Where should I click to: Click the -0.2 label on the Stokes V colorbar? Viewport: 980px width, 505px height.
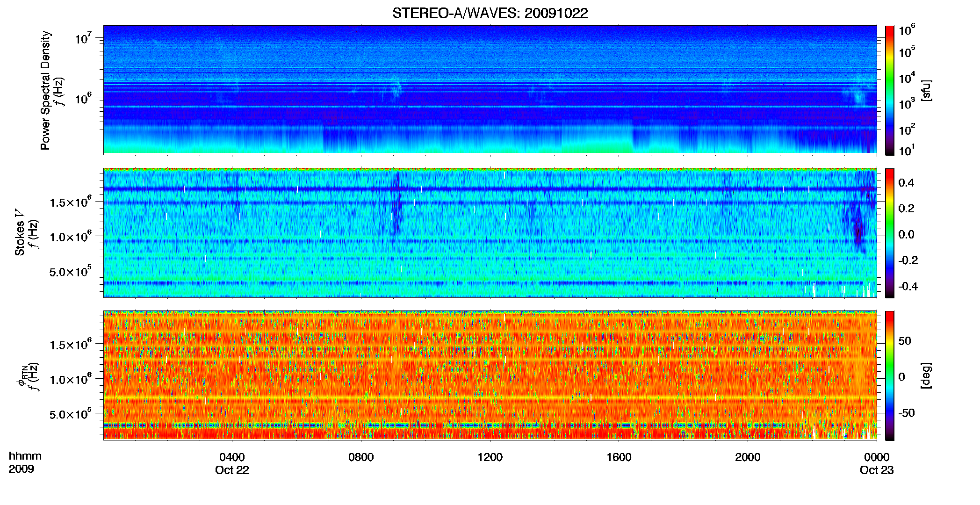tap(908, 260)
